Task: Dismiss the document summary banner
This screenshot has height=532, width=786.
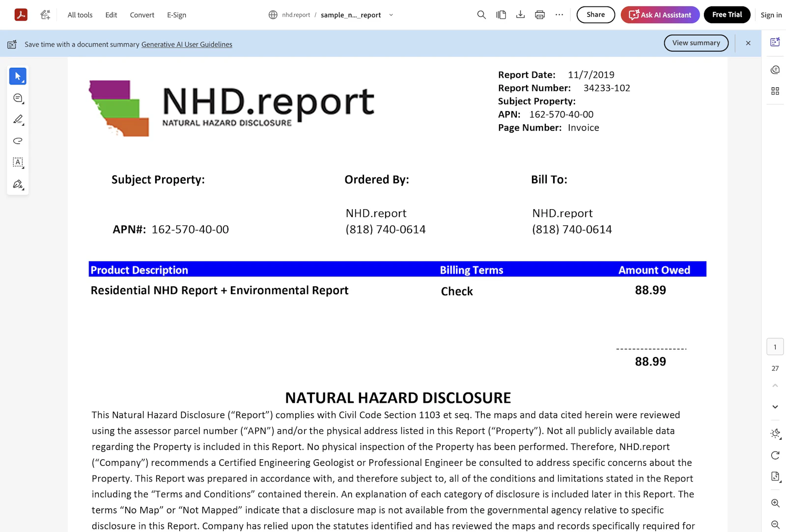Action: 748,43
